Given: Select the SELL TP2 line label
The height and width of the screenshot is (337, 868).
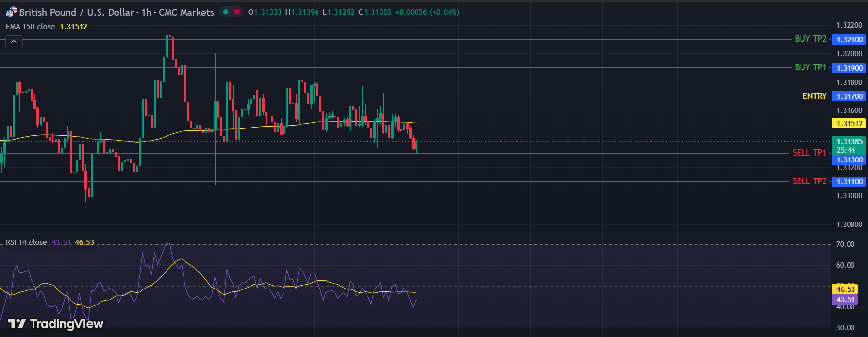Looking at the screenshot, I should (809, 181).
